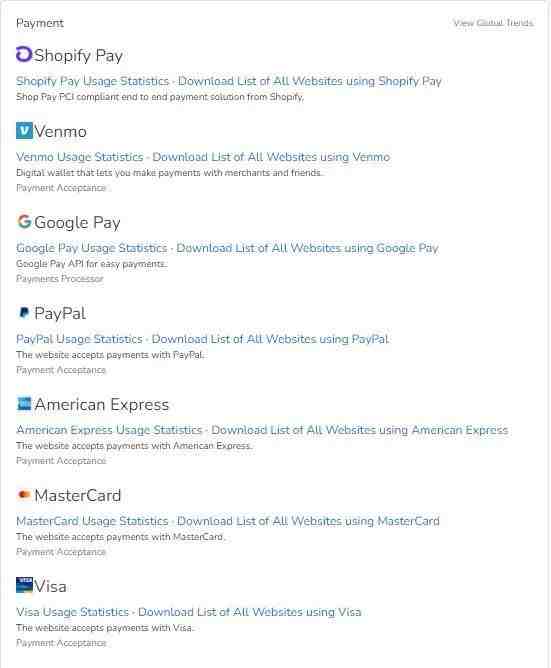Download list of all websites using Venmo
The image size is (551, 668).
pos(271,157)
